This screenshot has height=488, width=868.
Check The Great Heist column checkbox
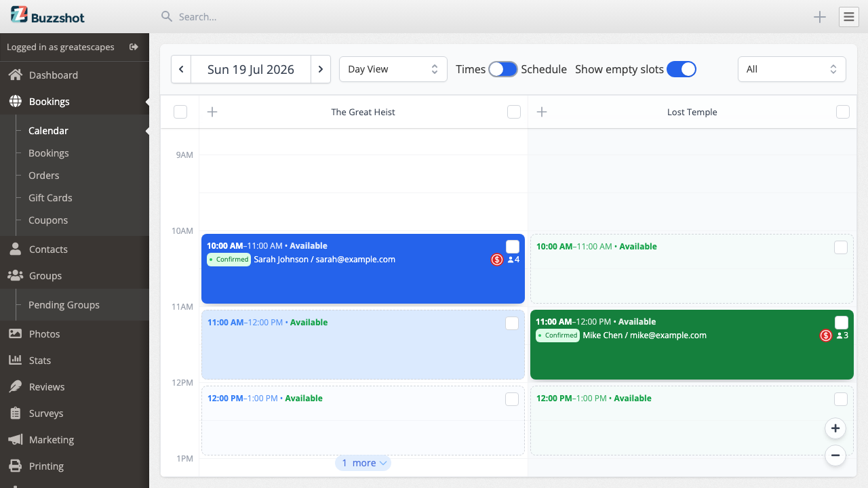pyautogui.click(x=514, y=112)
